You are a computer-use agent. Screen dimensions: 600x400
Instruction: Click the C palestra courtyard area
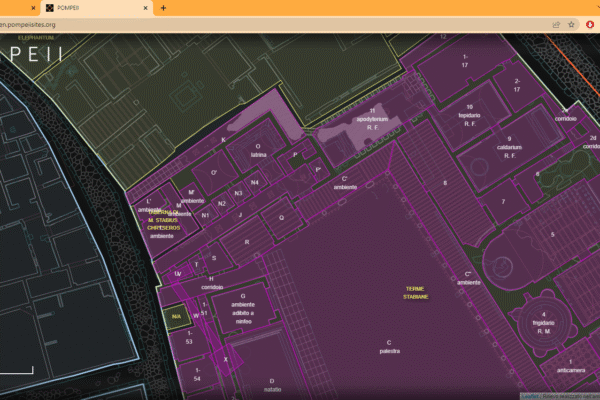[x=389, y=347]
